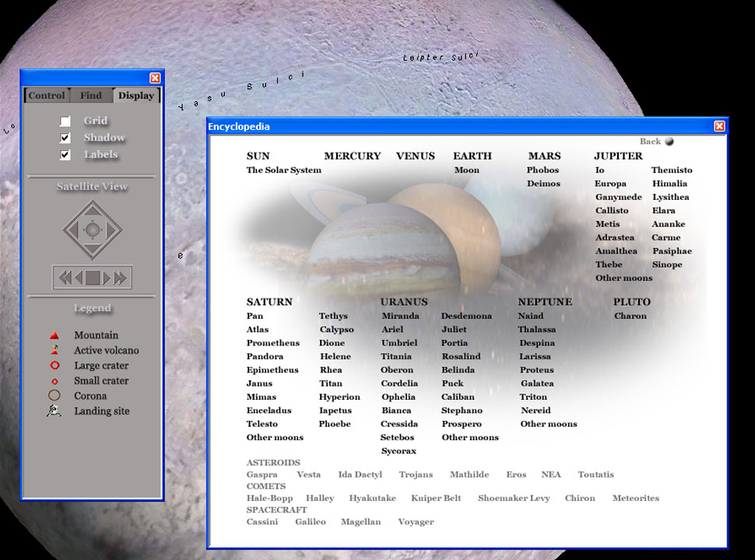
Task: Open the Titan entry
Action: pos(331,383)
